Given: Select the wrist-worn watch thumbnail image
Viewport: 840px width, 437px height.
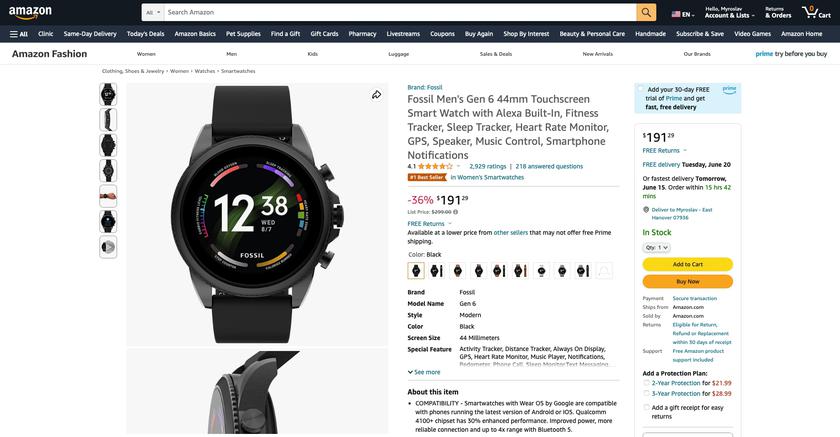Looking at the screenshot, I should coord(108,196).
